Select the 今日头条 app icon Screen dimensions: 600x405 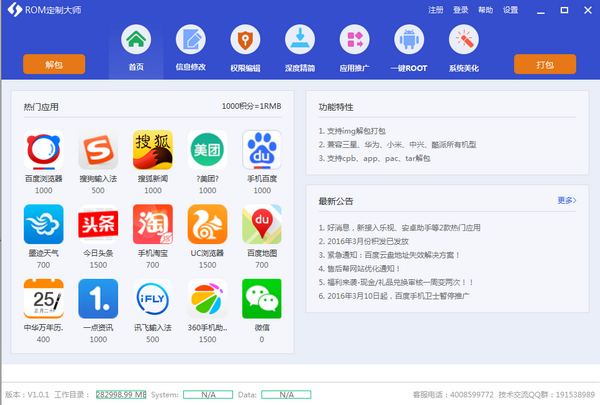pos(98,224)
